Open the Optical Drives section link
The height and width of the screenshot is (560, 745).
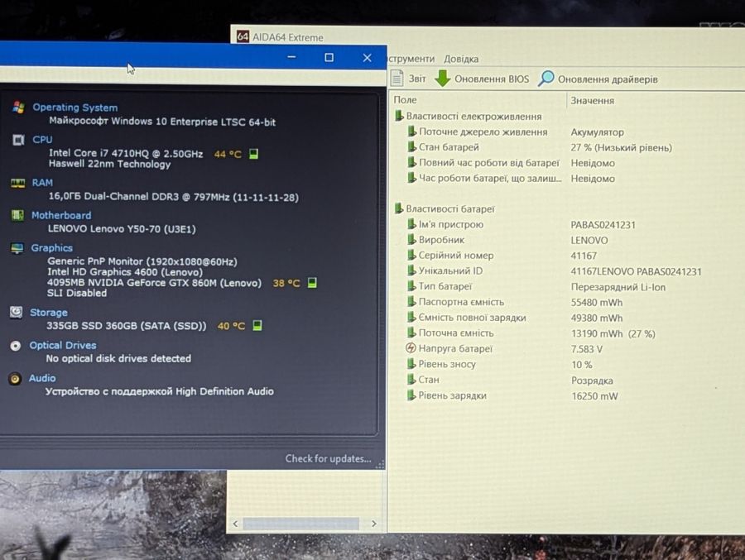click(x=63, y=345)
